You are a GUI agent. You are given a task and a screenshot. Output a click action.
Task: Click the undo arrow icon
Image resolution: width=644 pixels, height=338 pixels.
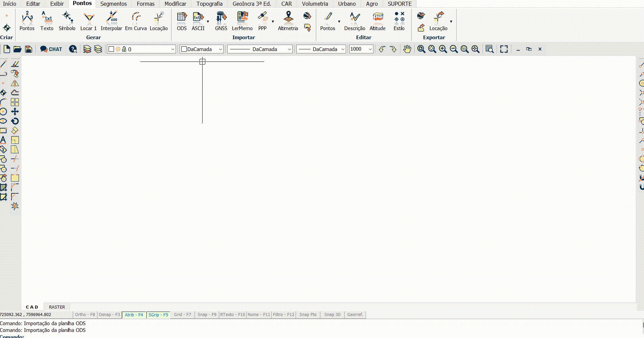coord(382,49)
